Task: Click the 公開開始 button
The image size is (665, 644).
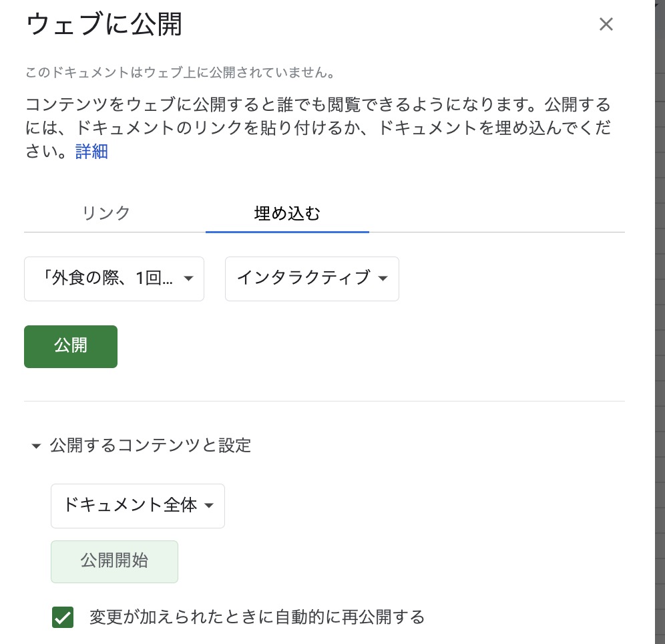Action: [x=114, y=561]
